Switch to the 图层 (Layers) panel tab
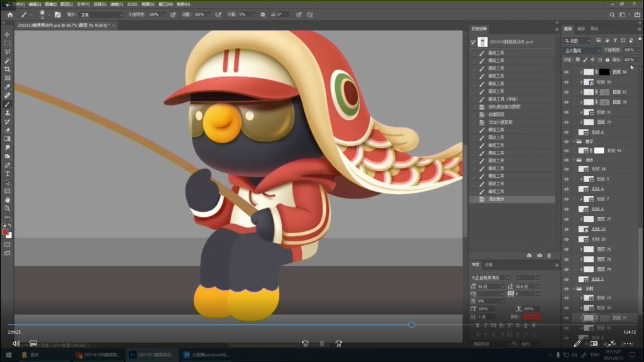The image size is (644, 362). click(x=568, y=29)
